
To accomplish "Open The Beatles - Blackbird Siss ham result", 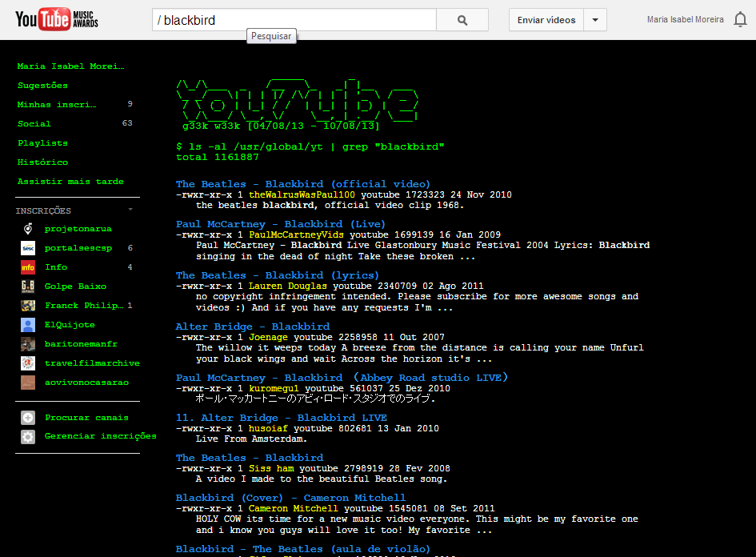I will click(x=250, y=458).
